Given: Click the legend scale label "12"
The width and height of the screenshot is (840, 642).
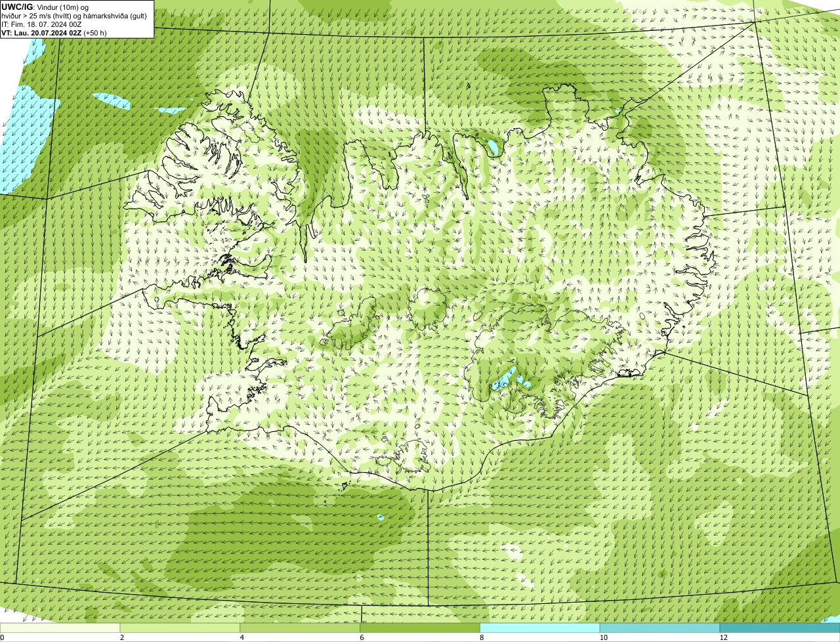Looking at the screenshot, I should [723, 637].
